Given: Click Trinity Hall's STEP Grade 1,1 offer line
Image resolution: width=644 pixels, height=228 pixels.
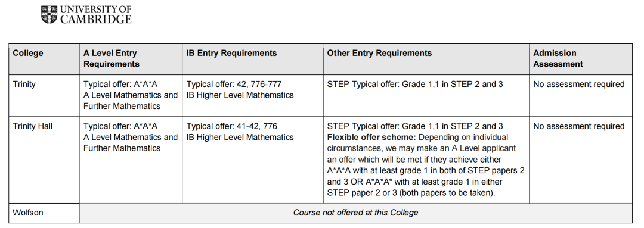Looking at the screenshot, I should (415, 126).
